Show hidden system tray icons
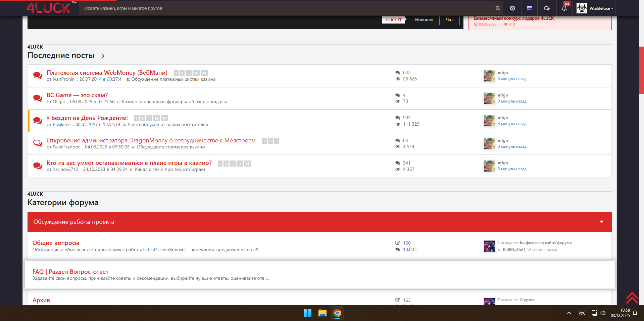The image size is (644, 321). click(569, 313)
